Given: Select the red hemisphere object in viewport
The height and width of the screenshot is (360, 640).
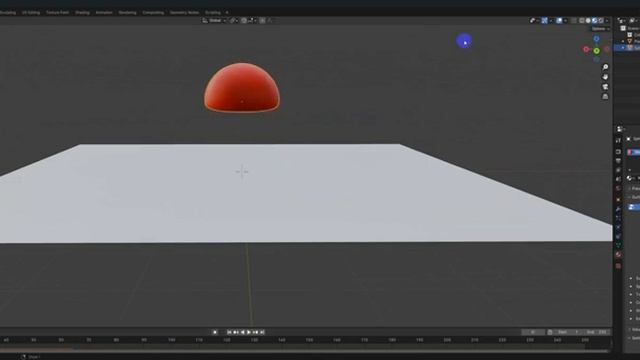Looking at the screenshot, I should coord(242,88).
